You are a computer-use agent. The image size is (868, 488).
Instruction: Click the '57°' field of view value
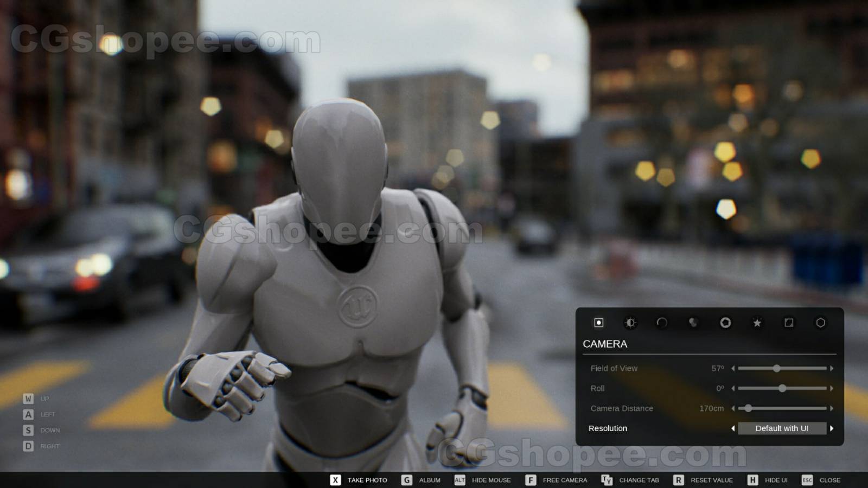pos(718,368)
